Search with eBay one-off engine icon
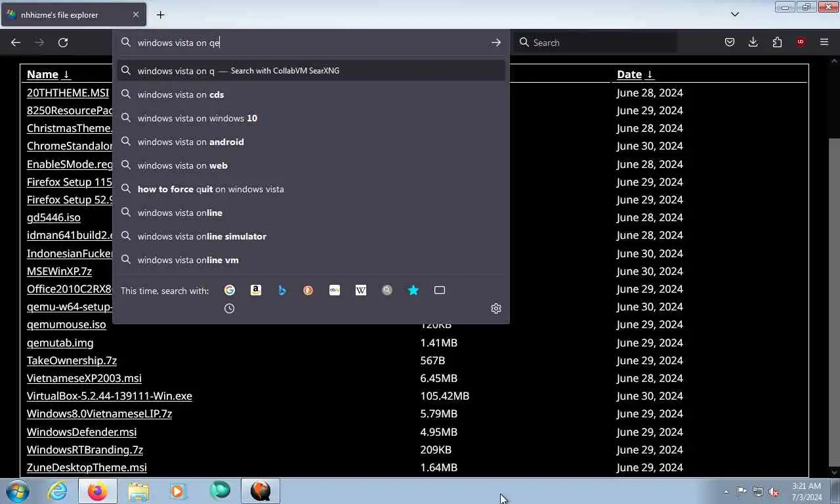The width and height of the screenshot is (840, 504). 335,290
